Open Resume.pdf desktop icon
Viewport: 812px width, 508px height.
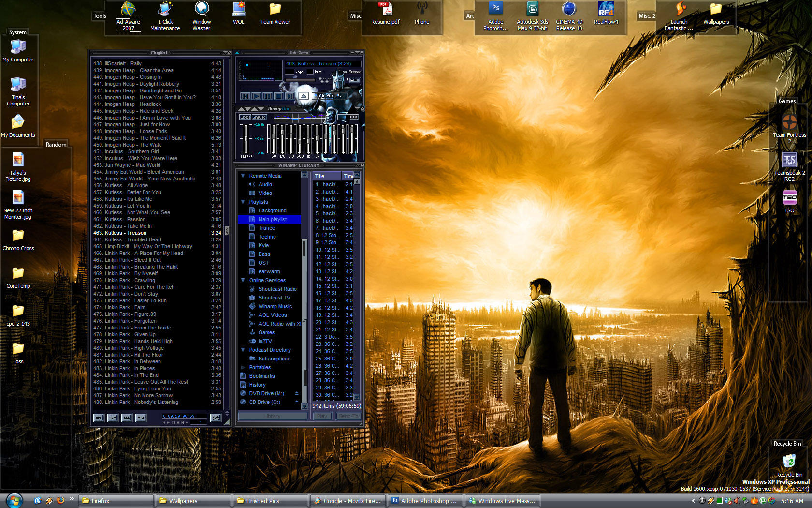point(385,14)
